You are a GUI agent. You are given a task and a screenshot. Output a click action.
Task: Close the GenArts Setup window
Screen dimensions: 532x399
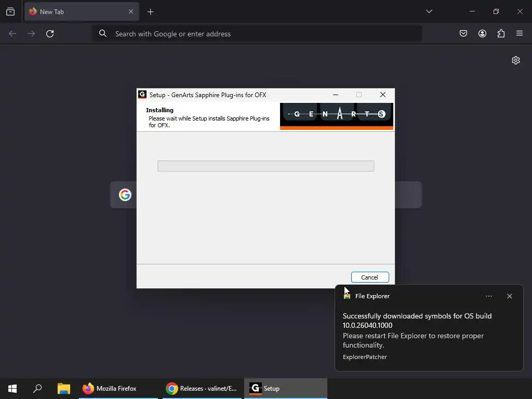tap(383, 95)
